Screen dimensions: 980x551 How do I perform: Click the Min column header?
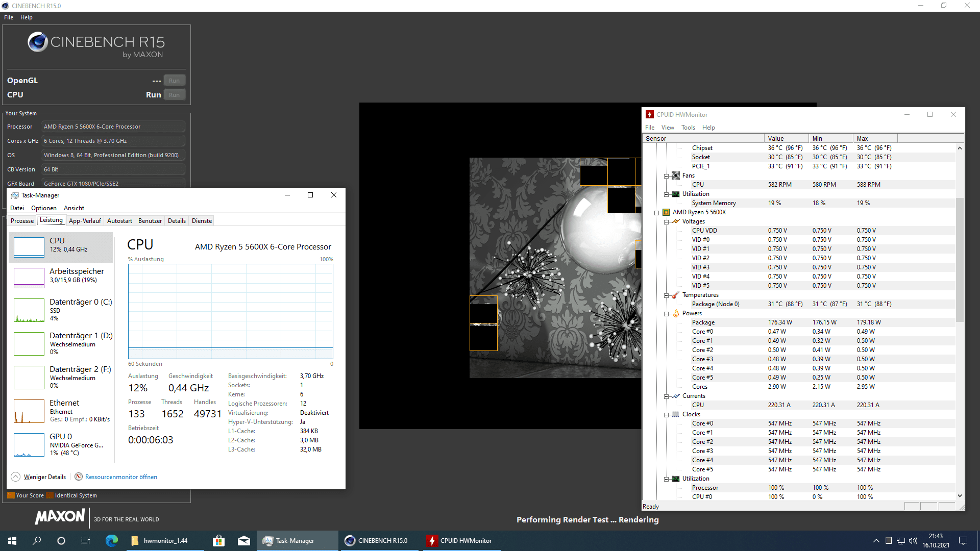pos(830,139)
